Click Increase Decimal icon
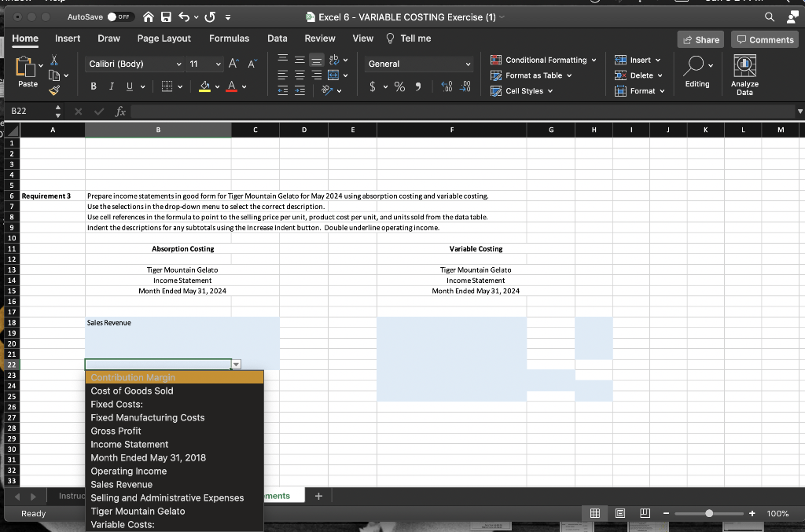Image resolution: width=805 pixels, height=532 pixels. point(447,86)
